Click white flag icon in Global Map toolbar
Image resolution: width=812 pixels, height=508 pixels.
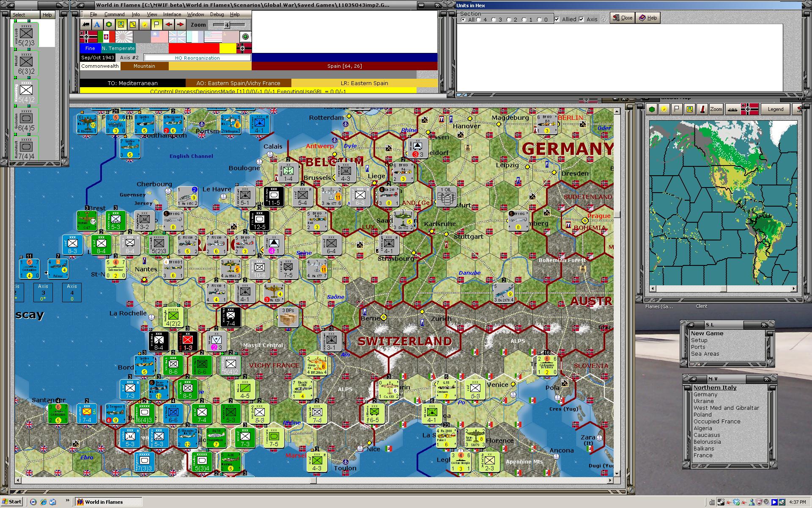tap(677, 109)
